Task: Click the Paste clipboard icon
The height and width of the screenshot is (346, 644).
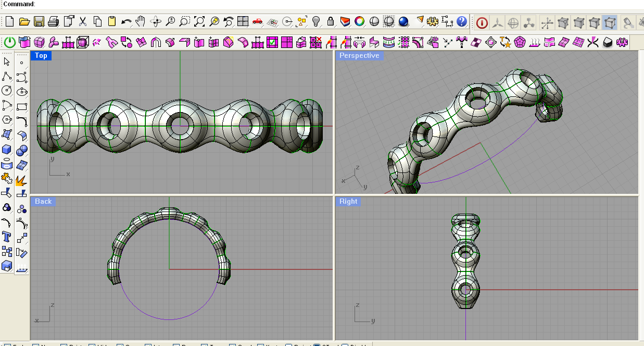Action: pyautogui.click(x=111, y=21)
